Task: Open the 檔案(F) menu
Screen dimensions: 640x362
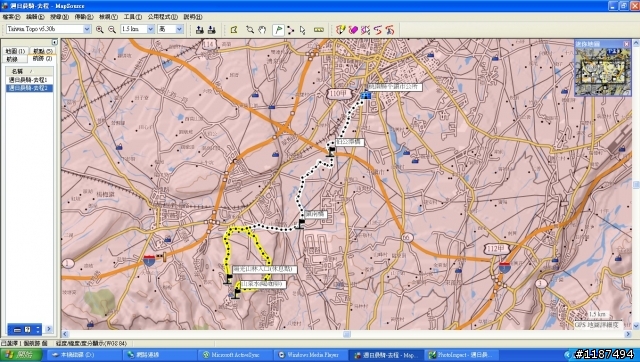Action: coord(11,17)
